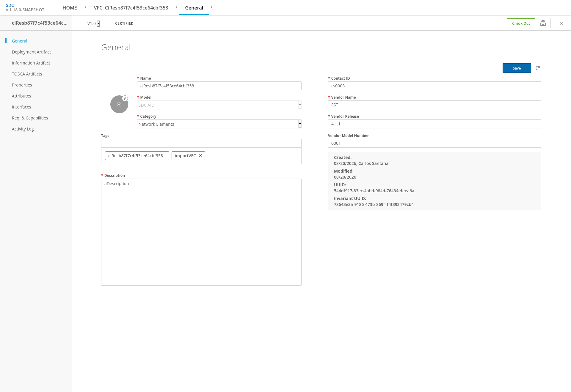Click the gray R resource icon
The image size is (571, 392).
(119, 104)
